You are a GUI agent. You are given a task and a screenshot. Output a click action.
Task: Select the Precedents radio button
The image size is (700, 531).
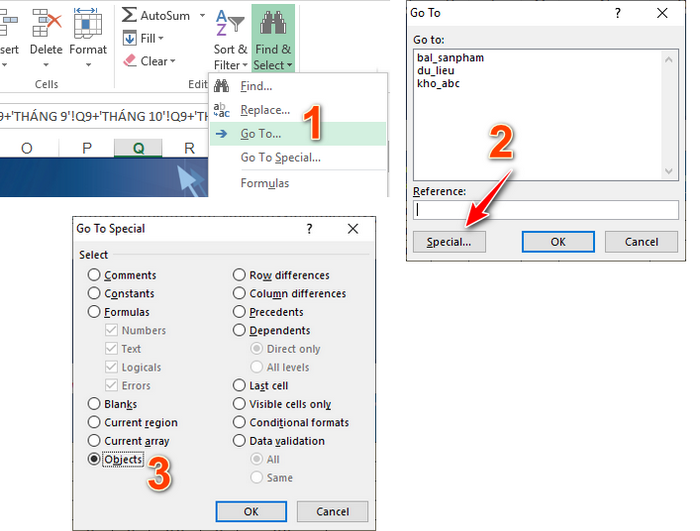pyautogui.click(x=239, y=312)
